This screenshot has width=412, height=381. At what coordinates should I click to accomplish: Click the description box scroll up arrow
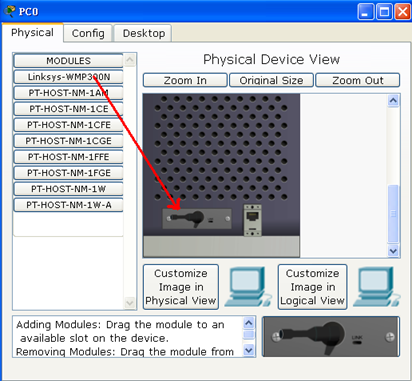pos(249,323)
